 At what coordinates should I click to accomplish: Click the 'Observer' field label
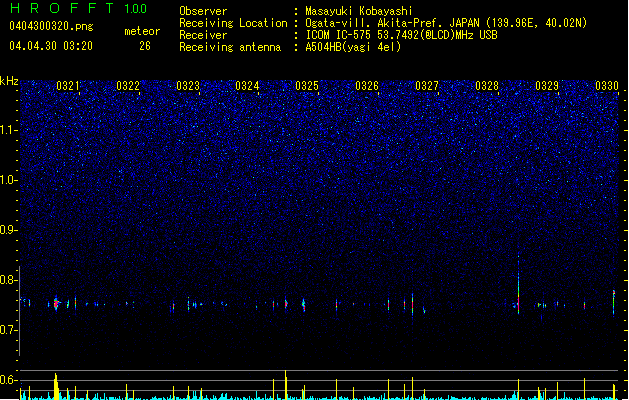(x=203, y=11)
